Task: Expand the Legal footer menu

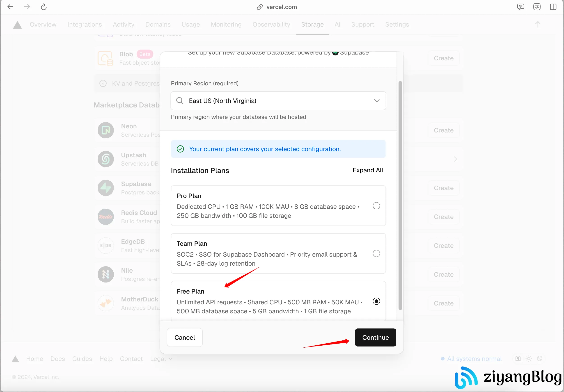Action: pyautogui.click(x=161, y=359)
